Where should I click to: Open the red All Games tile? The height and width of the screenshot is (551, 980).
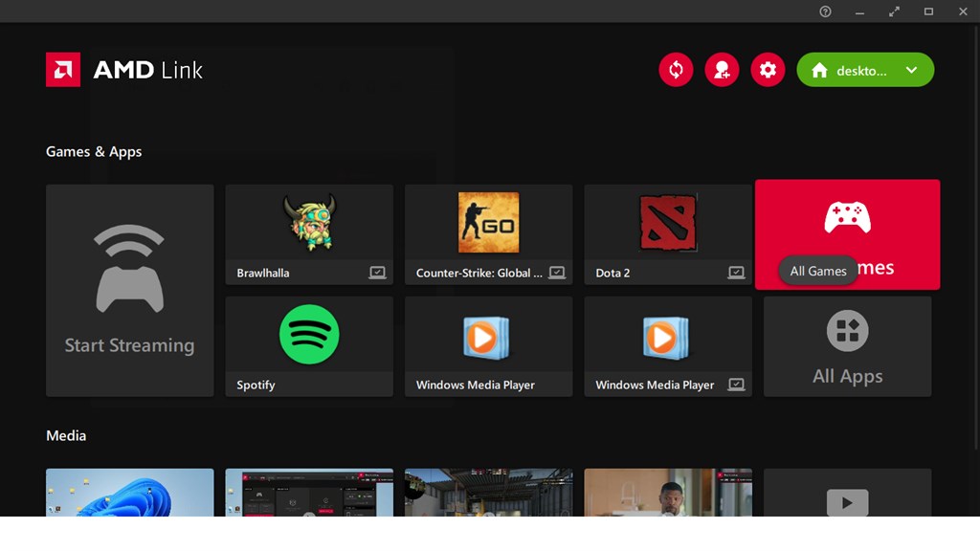848,234
